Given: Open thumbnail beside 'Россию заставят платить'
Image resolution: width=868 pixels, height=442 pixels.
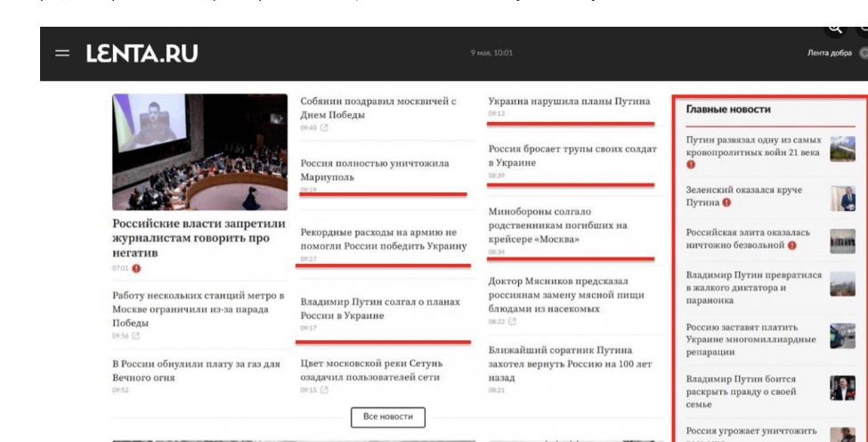Looking at the screenshot, I should [x=842, y=336].
